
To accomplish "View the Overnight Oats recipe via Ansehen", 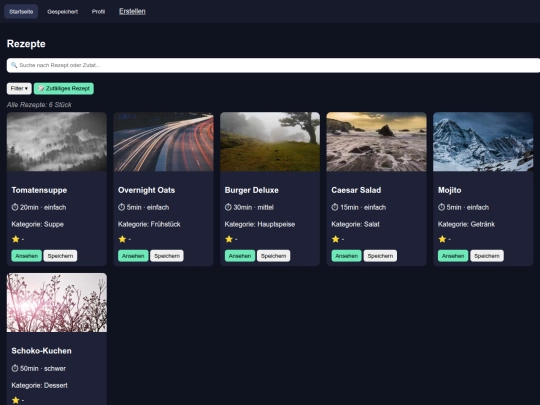I will [x=133, y=256].
